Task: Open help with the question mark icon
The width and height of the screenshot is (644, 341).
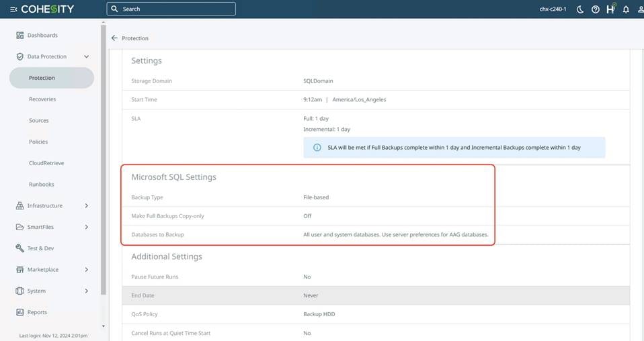Action: [x=595, y=9]
